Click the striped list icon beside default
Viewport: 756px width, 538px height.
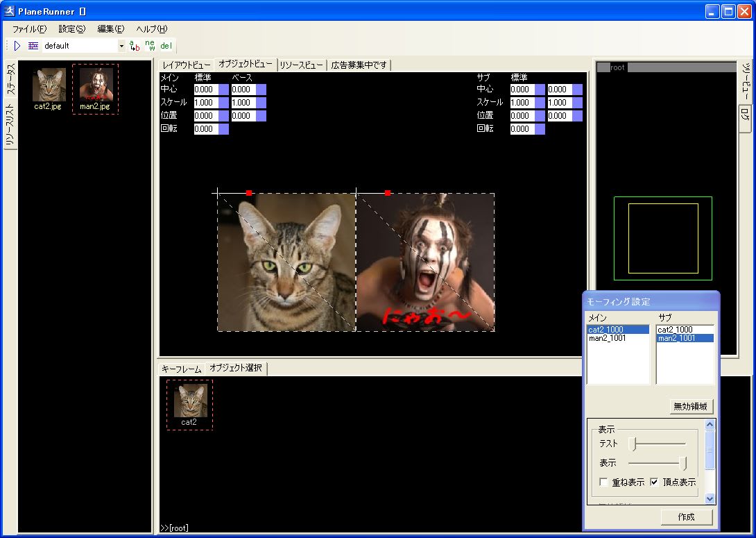coord(33,46)
